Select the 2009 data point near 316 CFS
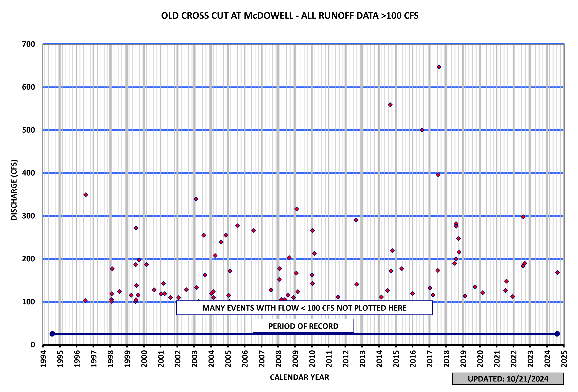The width and height of the screenshot is (578, 392). click(296, 209)
